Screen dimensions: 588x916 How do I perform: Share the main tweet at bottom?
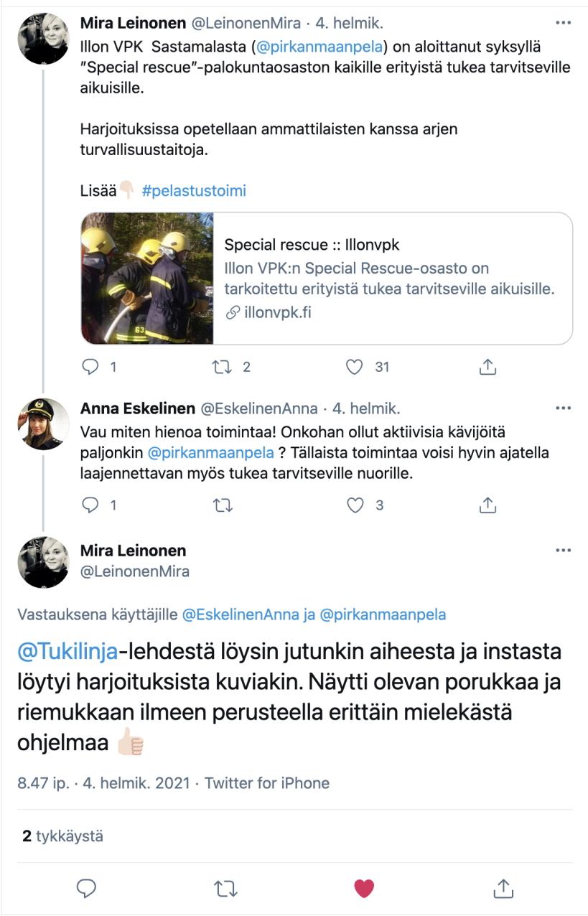(503, 888)
